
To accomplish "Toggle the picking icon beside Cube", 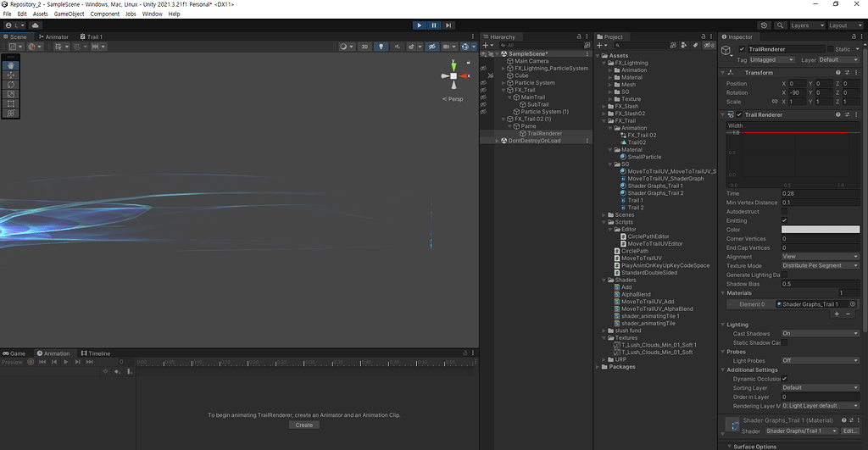I will [491, 75].
